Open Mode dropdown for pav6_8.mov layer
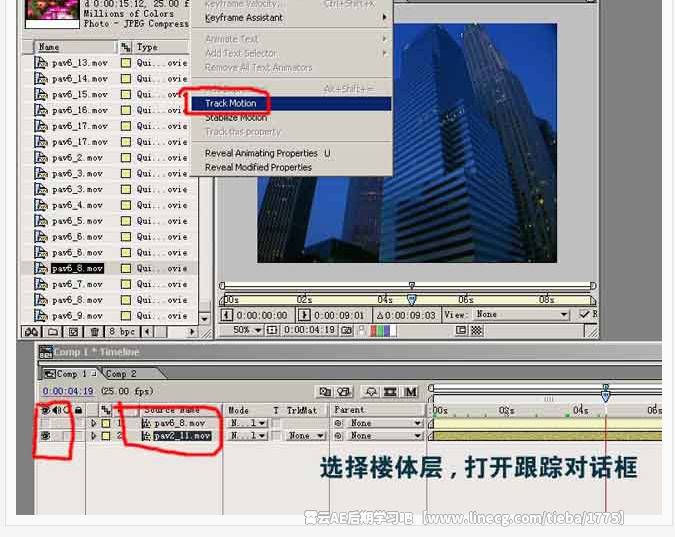The height and width of the screenshot is (537, 675). (x=248, y=423)
